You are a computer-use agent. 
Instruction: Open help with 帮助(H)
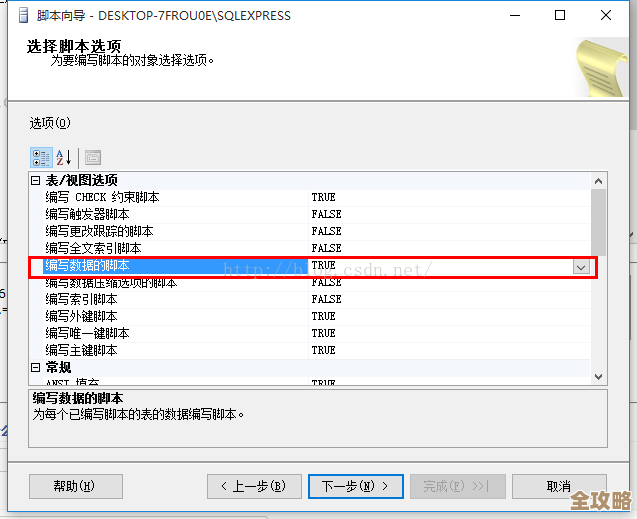[x=76, y=486]
